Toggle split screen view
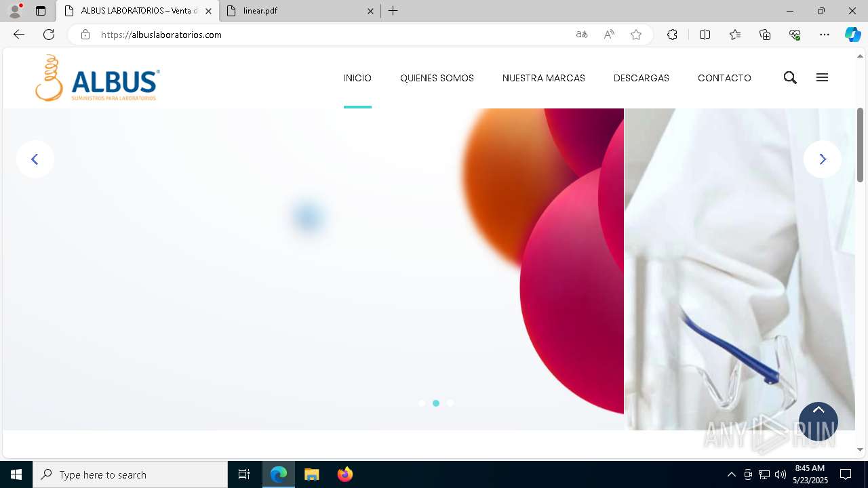Image resolution: width=868 pixels, height=488 pixels. tap(705, 35)
